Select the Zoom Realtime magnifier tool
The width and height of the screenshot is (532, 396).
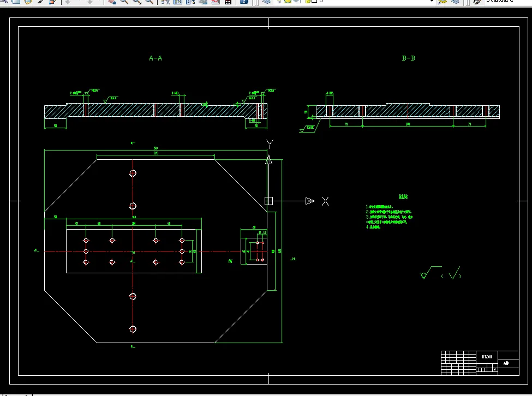124,1
